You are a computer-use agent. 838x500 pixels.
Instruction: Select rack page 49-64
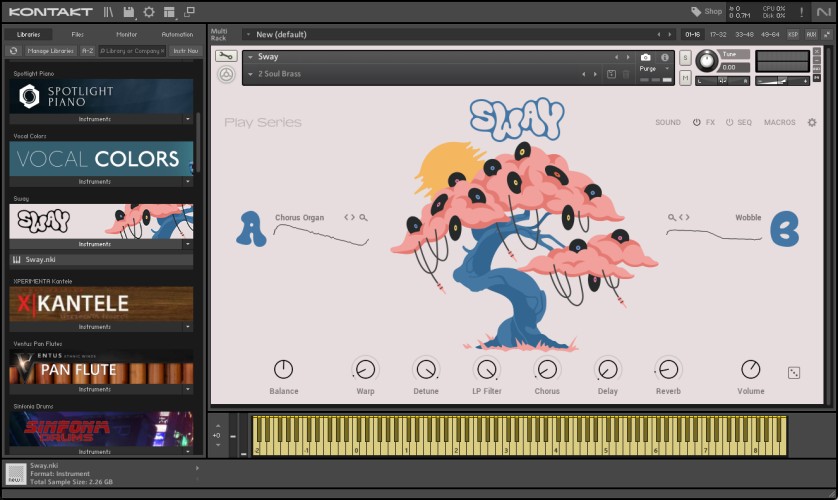point(770,34)
